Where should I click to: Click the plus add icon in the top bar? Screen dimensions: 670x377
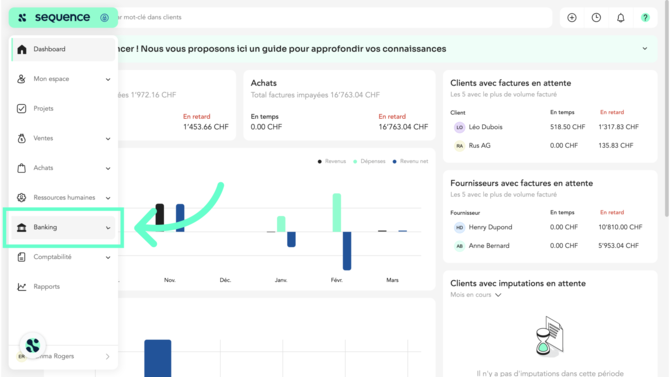pyautogui.click(x=572, y=18)
